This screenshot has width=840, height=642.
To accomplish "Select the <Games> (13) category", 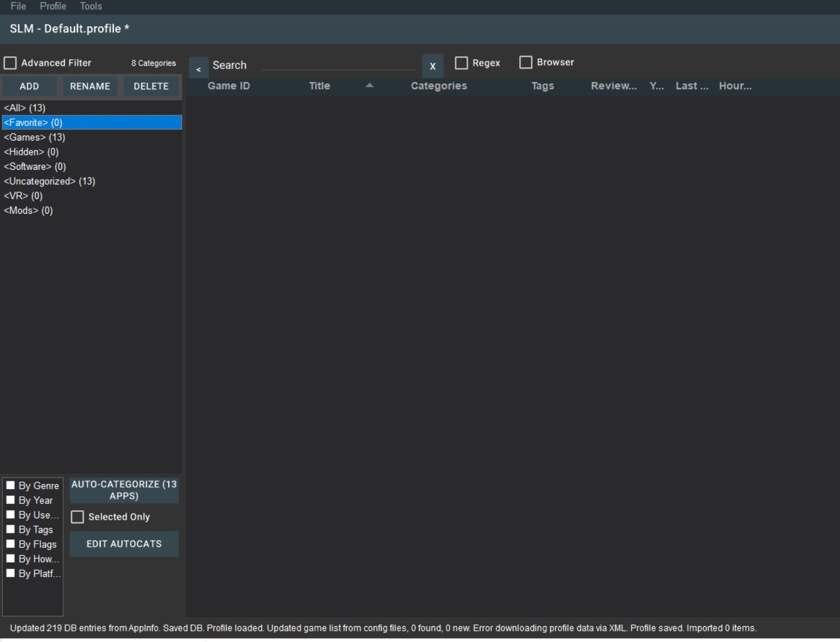I will [92, 137].
